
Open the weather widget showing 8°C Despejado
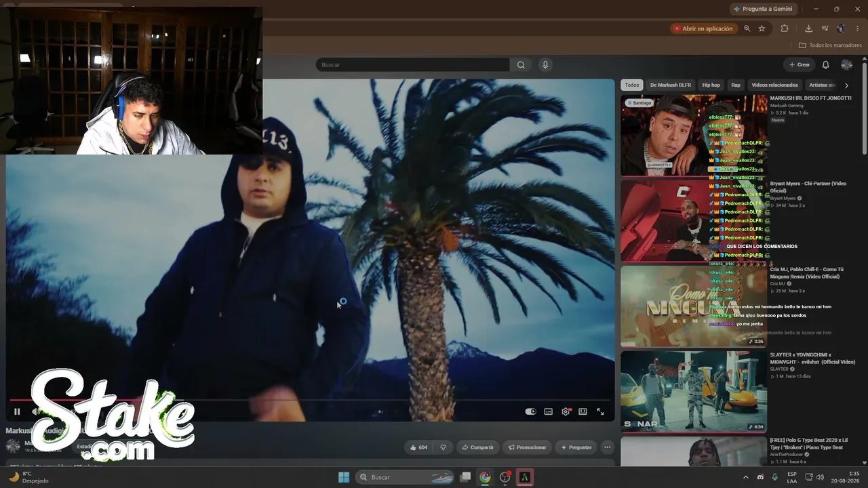pyautogui.click(x=28, y=477)
